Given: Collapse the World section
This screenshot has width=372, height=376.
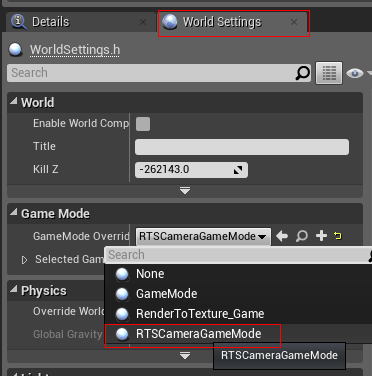Looking at the screenshot, I should [x=14, y=102].
